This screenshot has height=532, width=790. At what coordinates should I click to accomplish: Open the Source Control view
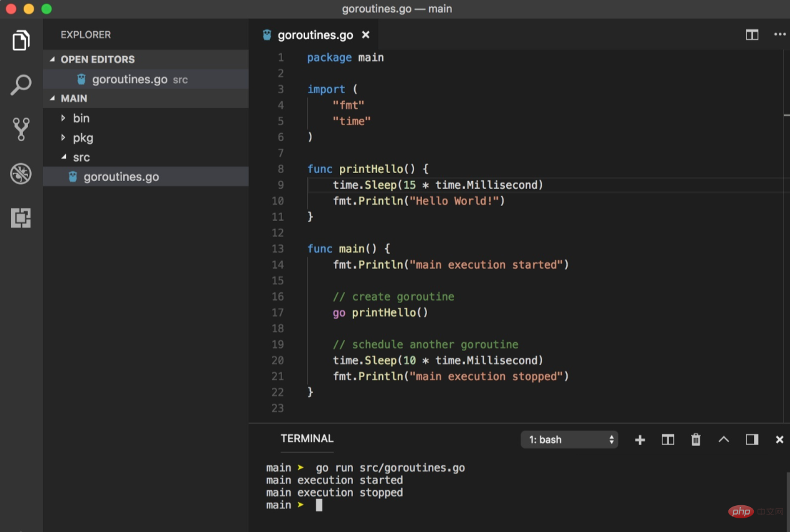[x=21, y=129]
